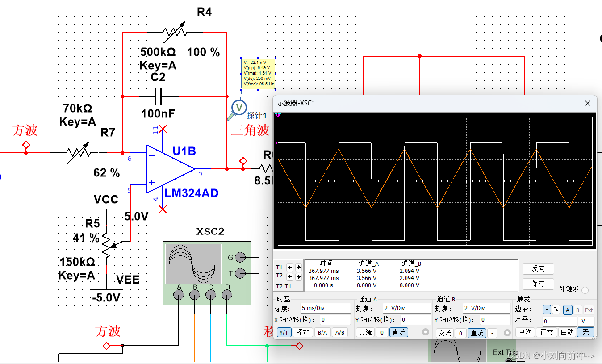Click channel B Y 轴位移 field

click(x=495, y=320)
